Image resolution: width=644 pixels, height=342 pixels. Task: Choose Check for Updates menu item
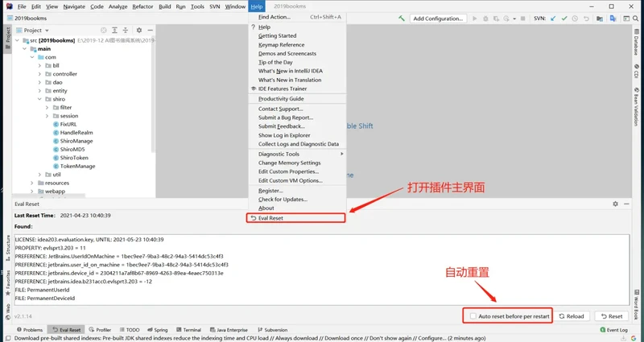[282, 199]
